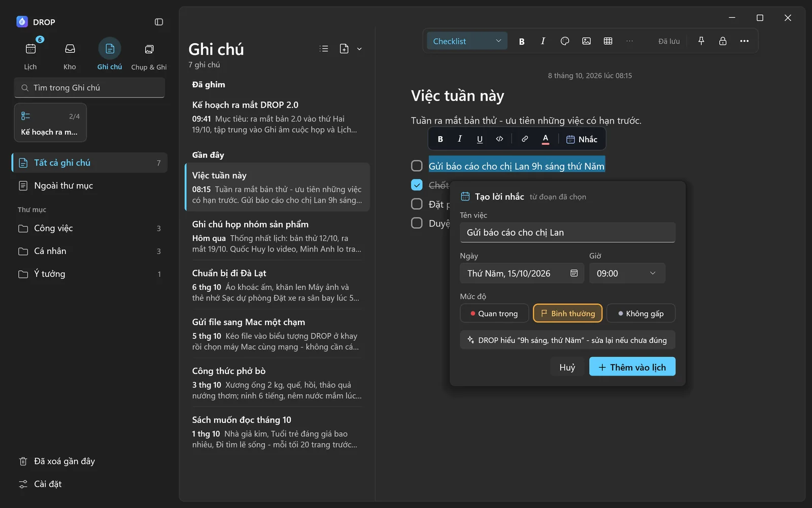The height and width of the screenshot is (508, 812).
Task: Open the Giờ 09:00 time dropdown
Action: point(627,273)
